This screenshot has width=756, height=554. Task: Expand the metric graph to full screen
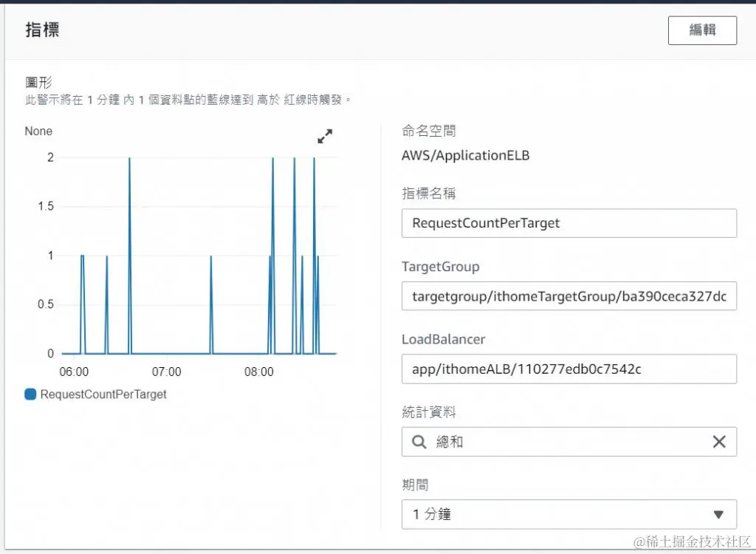point(325,136)
